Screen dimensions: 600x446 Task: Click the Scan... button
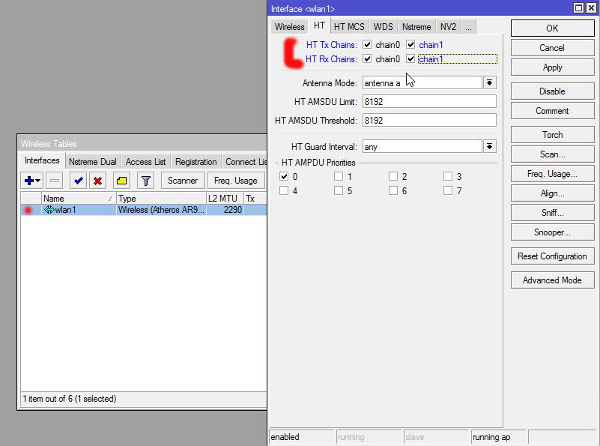coord(552,154)
